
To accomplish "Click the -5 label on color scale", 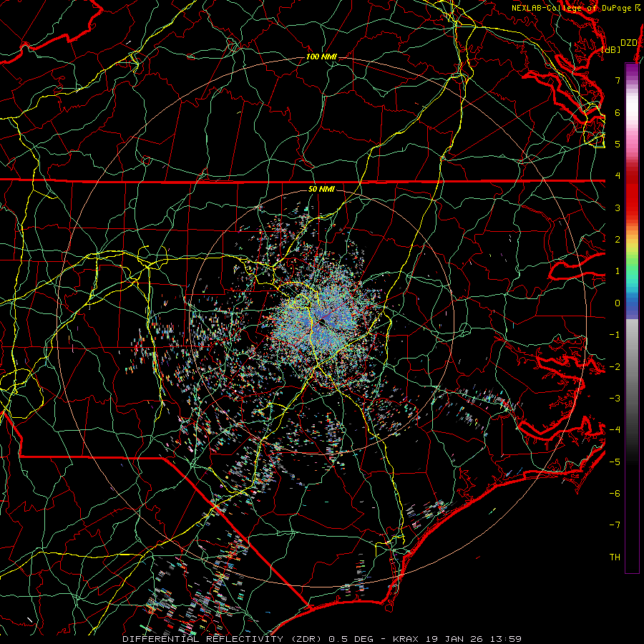I will [x=615, y=462].
